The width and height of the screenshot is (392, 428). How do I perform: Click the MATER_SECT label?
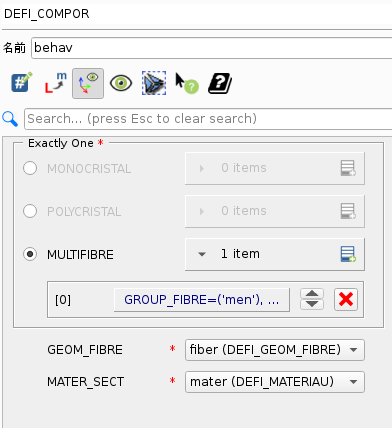86,382
